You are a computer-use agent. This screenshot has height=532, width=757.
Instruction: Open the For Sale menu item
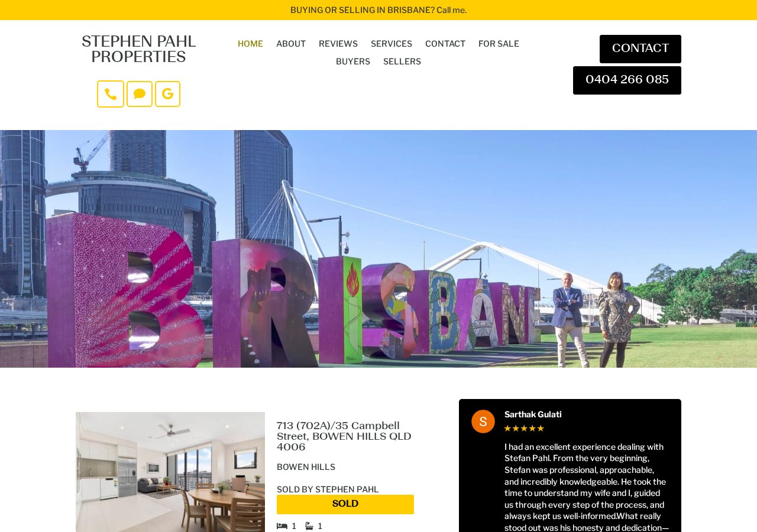[x=499, y=44]
